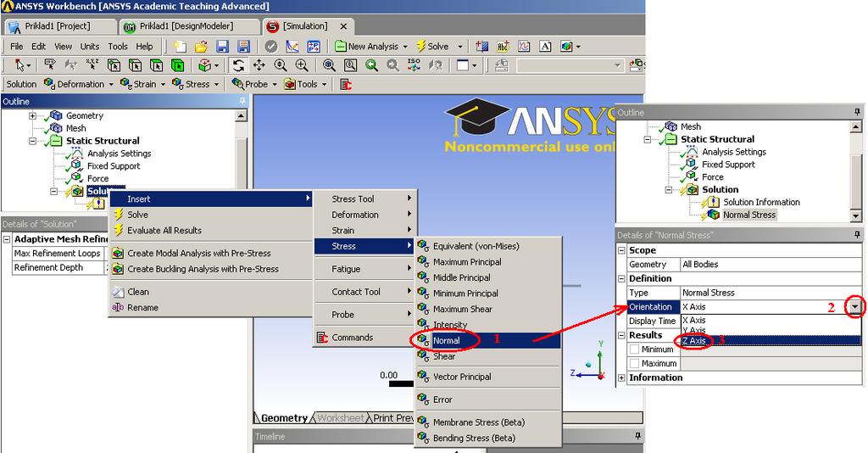The width and height of the screenshot is (868, 453).
Task: Set the ISO isometric view icon
Action: coord(414,65)
